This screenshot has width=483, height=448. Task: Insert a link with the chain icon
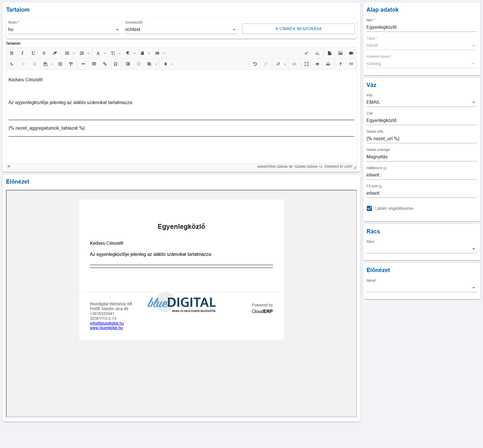point(105,64)
